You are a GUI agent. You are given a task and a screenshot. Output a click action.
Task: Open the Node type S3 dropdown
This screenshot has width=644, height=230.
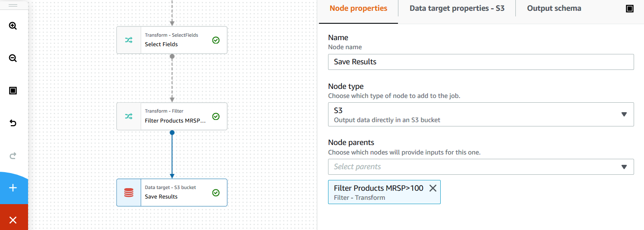(481, 114)
